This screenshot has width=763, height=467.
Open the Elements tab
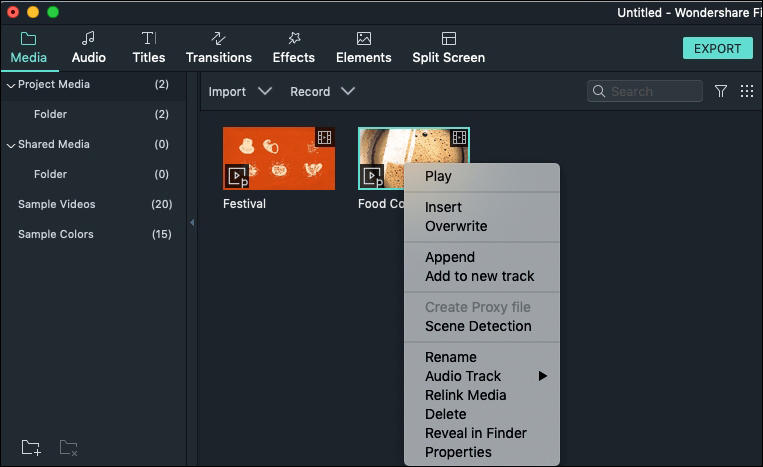pos(363,48)
